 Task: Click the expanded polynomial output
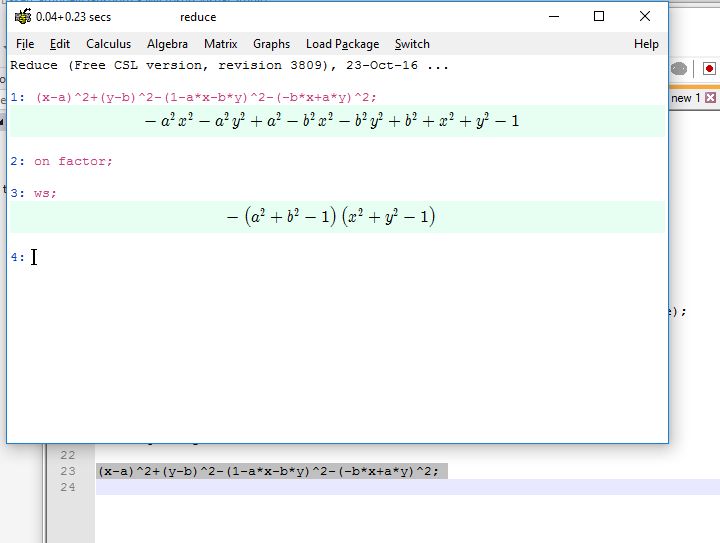coord(332,121)
